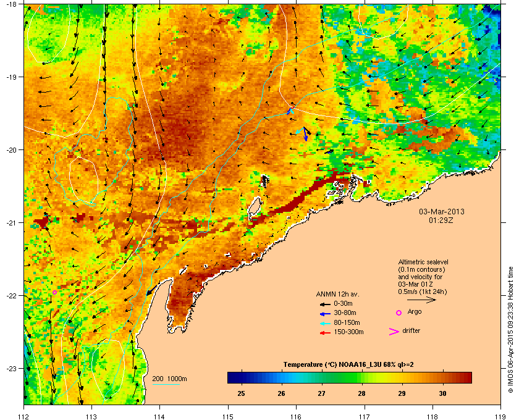This screenshot has width=519, height=420.
Task: Click the '80-150m' legend label
Action: (x=347, y=322)
